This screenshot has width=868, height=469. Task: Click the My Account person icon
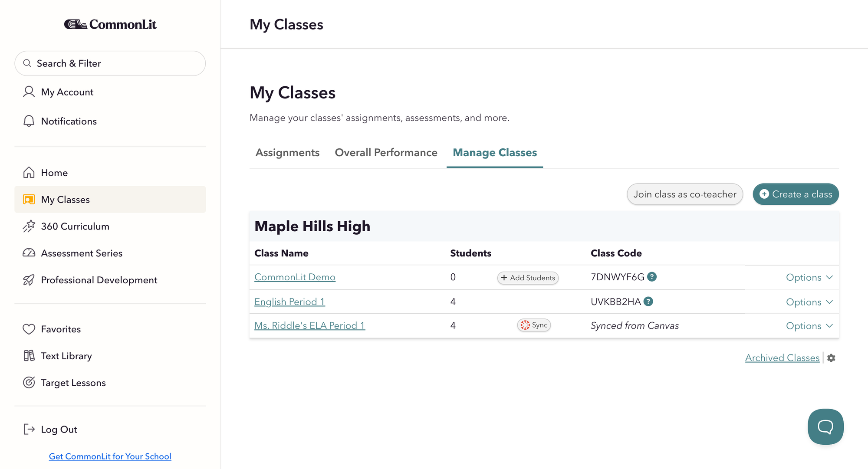click(29, 92)
